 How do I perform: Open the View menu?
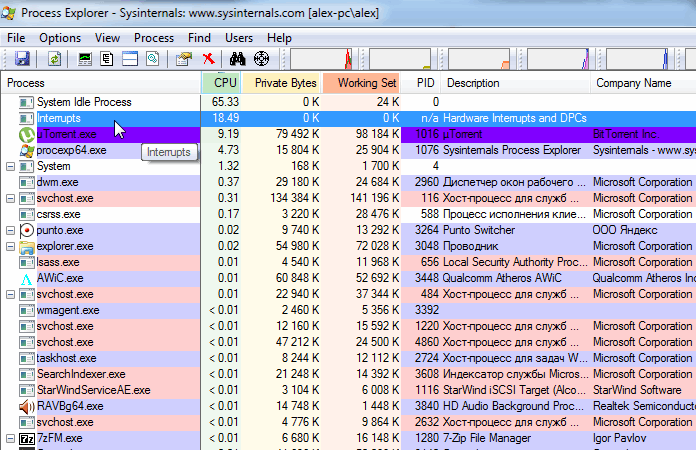[x=107, y=38]
